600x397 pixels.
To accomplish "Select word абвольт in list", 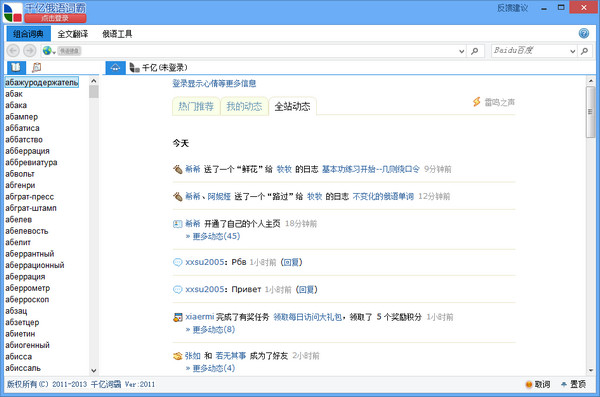I will coord(20,174).
